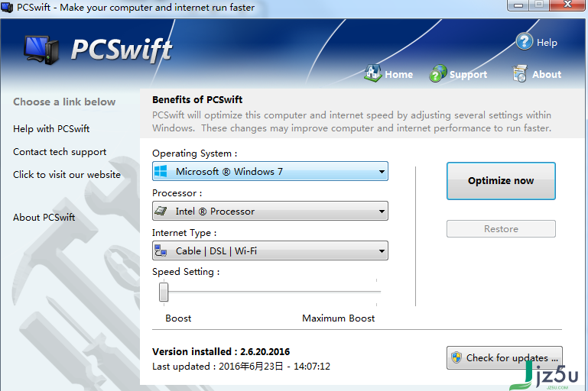Click the Boost label under slider
The image size is (588, 391).
coord(178,318)
